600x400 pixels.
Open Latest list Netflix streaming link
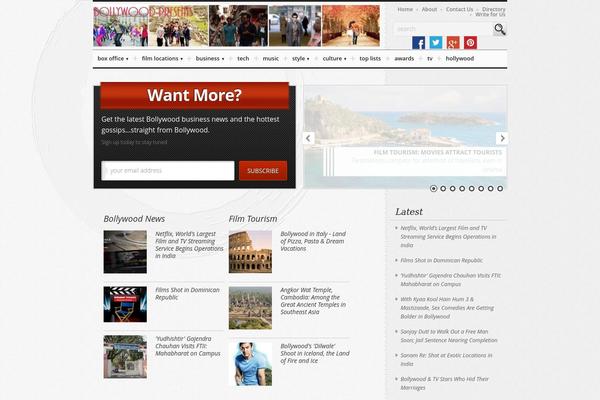tap(448, 237)
